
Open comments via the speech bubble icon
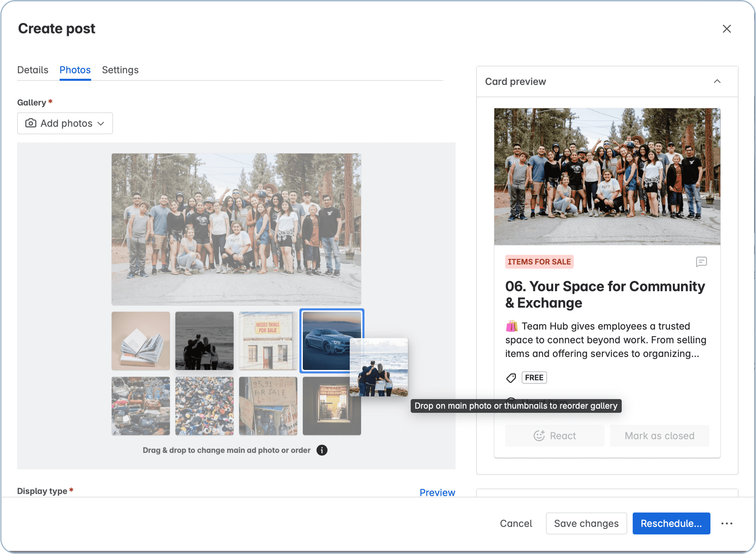coord(702,262)
